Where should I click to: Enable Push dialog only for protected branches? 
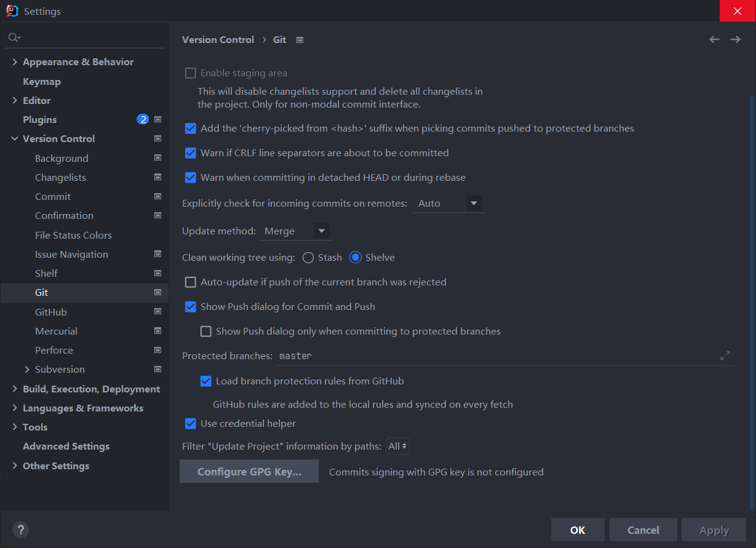[x=206, y=332]
